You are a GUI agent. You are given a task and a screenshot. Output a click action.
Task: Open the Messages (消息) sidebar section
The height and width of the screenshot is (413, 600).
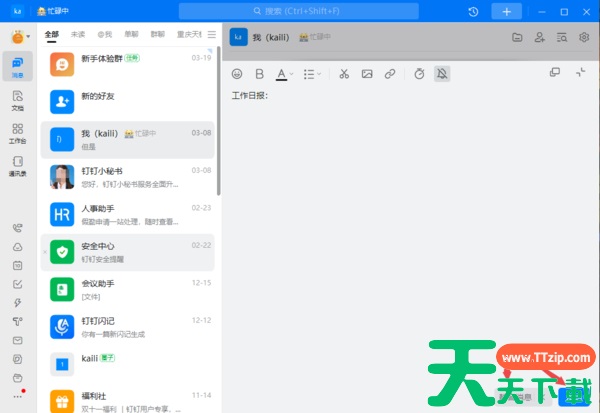18,67
